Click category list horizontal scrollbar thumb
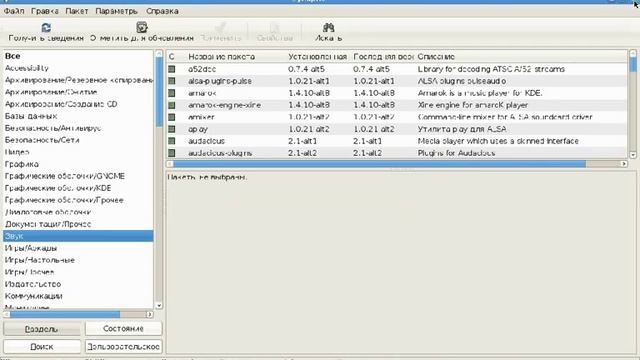 (x=65, y=314)
